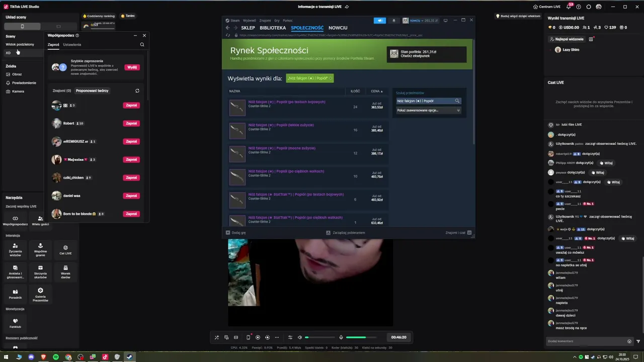Open the ranking icon next to Najlepsi widzowie
Screen dimensions: 644x362
[591, 39]
